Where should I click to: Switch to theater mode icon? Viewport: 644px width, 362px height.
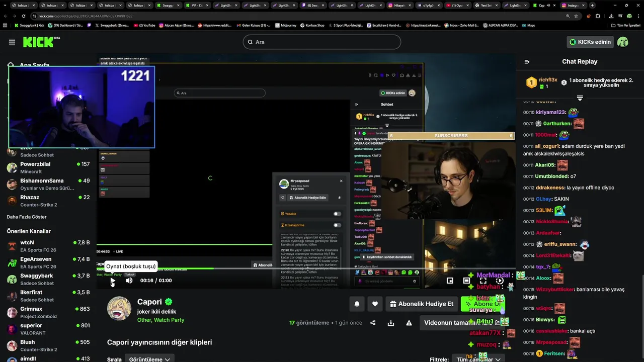[x=466, y=281]
